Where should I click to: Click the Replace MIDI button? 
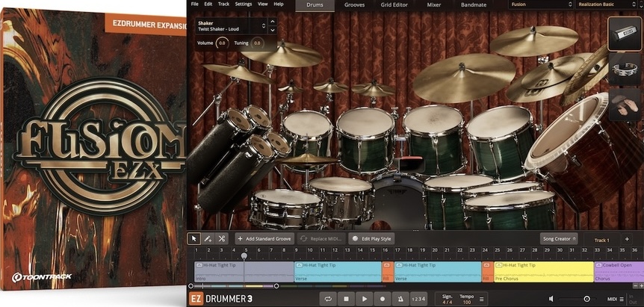[x=321, y=238]
